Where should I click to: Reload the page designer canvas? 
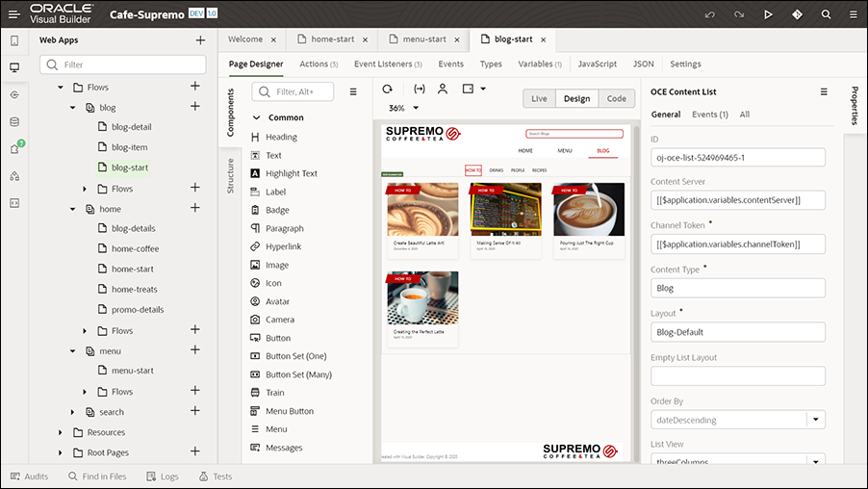click(388, 89)
